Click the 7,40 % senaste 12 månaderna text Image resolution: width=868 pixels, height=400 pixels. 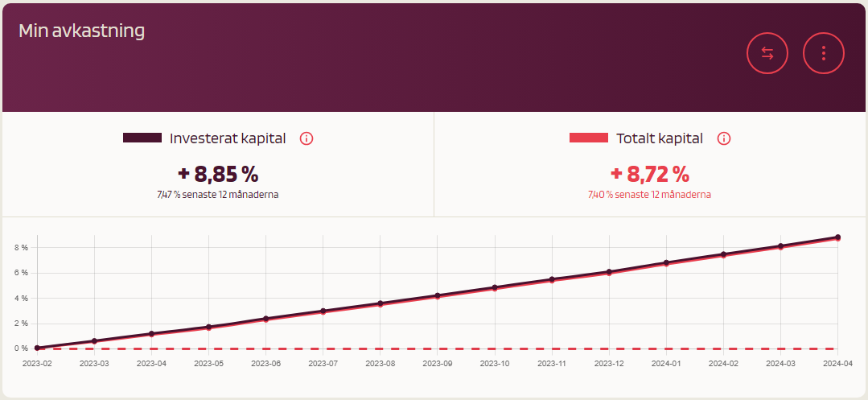650,195
